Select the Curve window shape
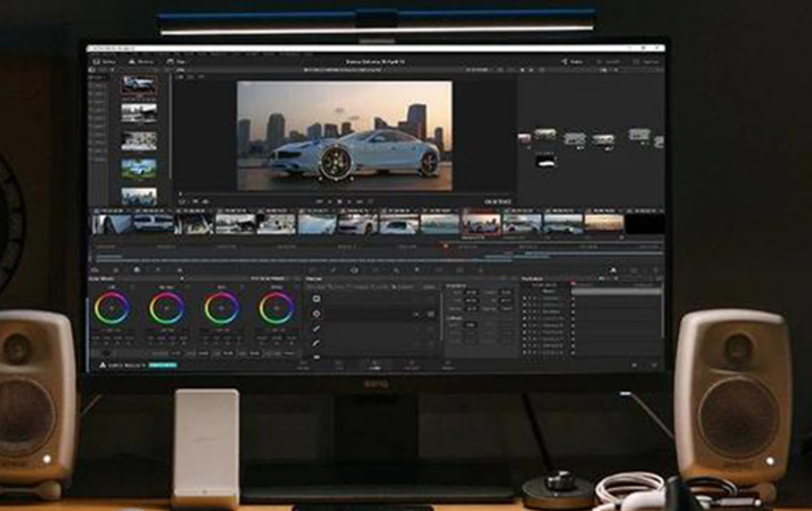Image resolution: width=812 pixels, height=511 pixels. point(316,343)
